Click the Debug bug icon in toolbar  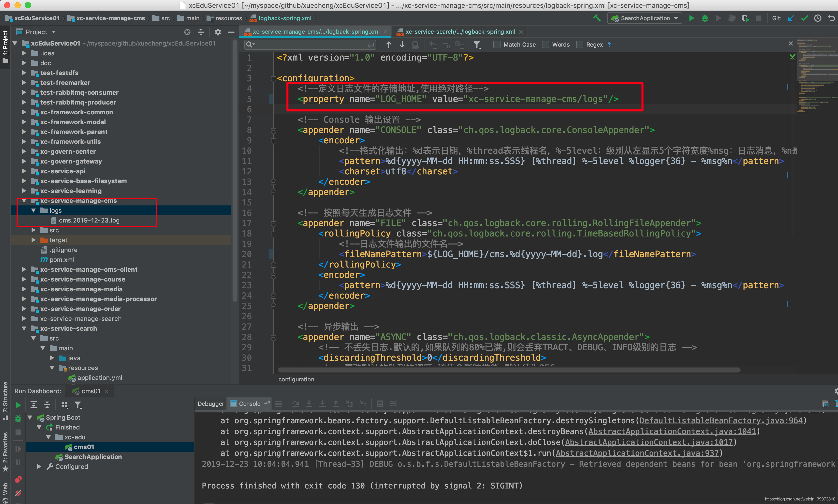click(705, 18)
